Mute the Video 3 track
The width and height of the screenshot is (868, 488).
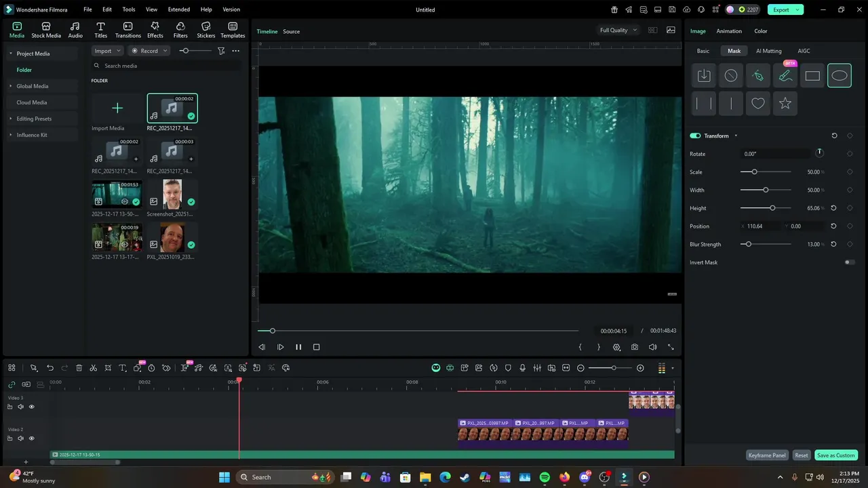click(20, 407)
